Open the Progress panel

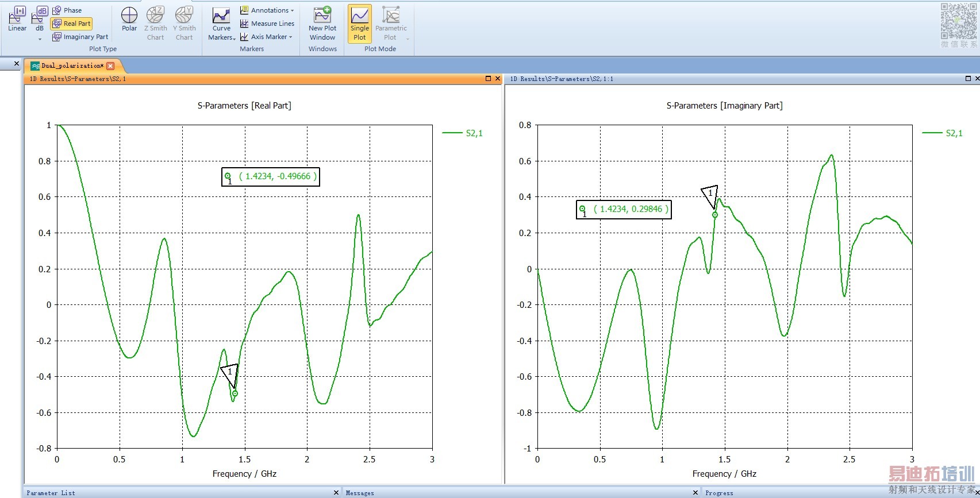point(719,493)
